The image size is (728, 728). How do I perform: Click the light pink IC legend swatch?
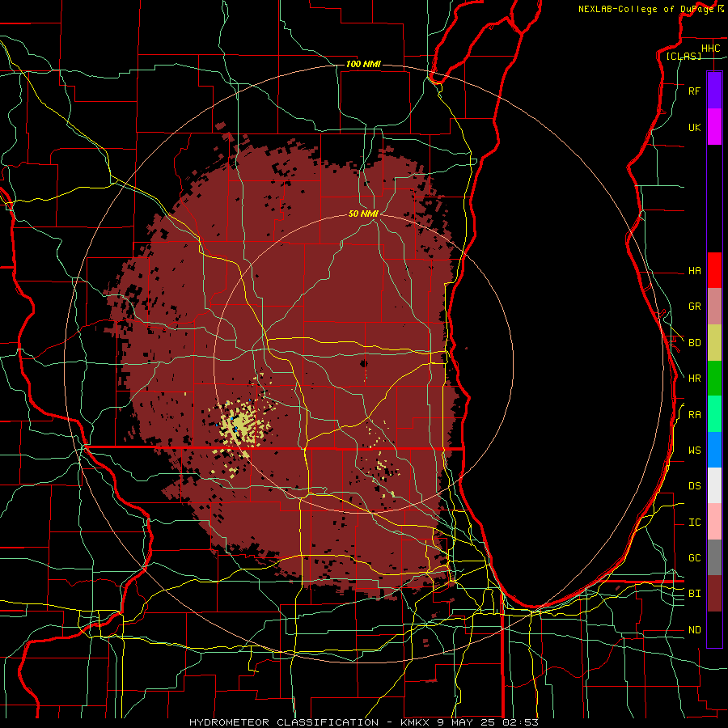coord(714,522)
